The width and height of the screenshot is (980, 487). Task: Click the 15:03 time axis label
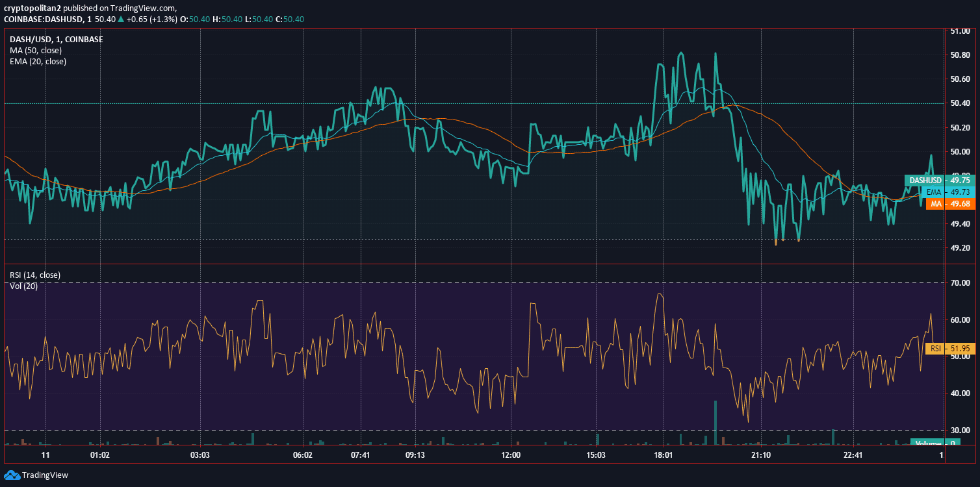pyautogui.click(x=596, y=455)
